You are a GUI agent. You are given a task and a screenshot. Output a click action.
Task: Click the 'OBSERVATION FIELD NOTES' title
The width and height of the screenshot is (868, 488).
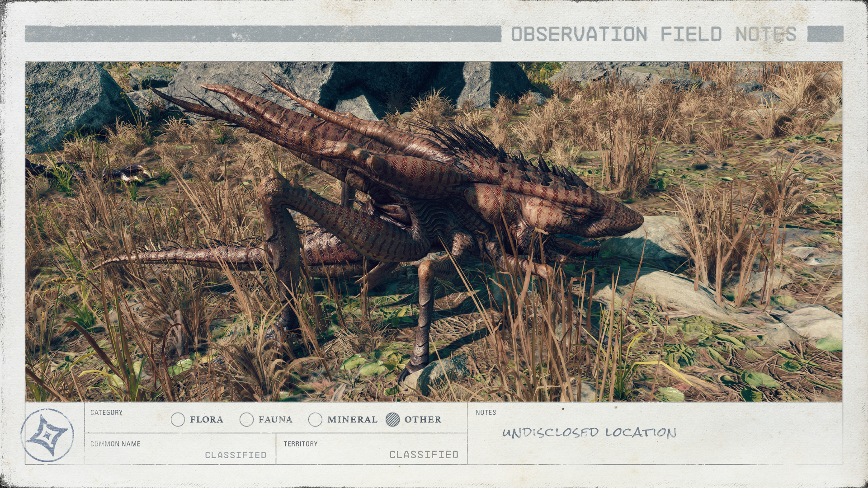654,34
